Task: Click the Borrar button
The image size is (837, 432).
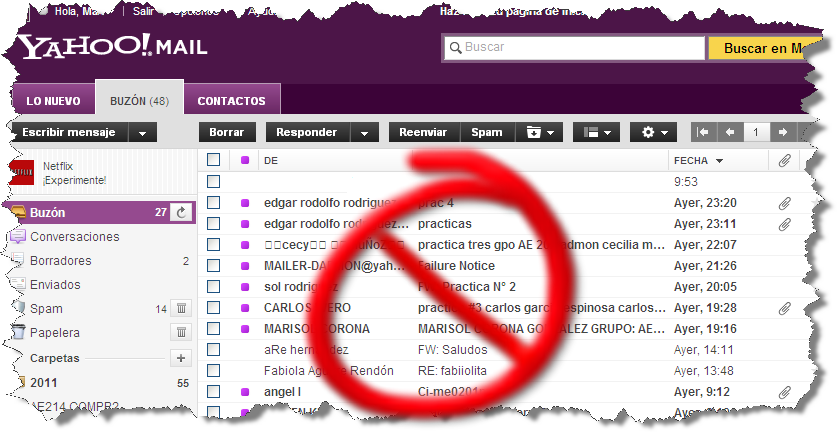Action: [x=227, y=132]
